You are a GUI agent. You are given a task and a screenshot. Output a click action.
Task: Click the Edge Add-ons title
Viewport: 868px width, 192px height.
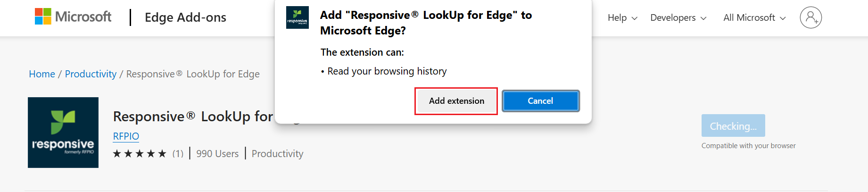[185, 17]
